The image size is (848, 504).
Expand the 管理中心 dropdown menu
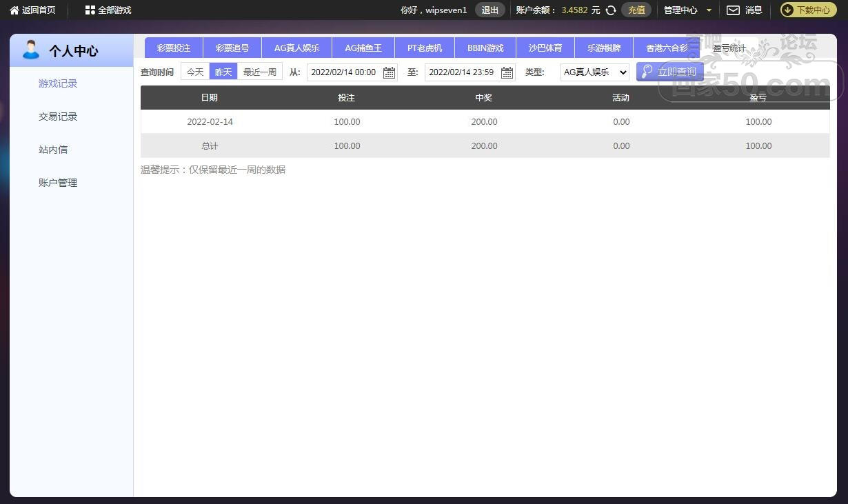pos(708,10)
